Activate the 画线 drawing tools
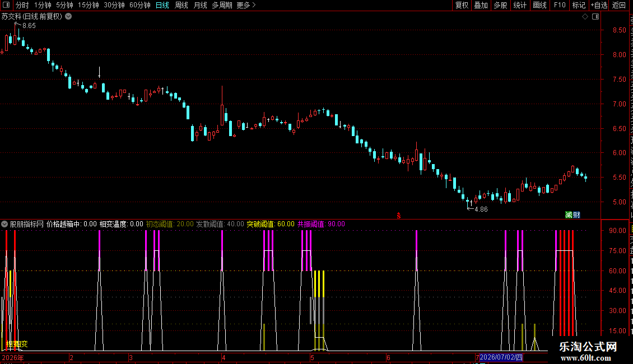 pyautogui.click(x=540, y=5)
